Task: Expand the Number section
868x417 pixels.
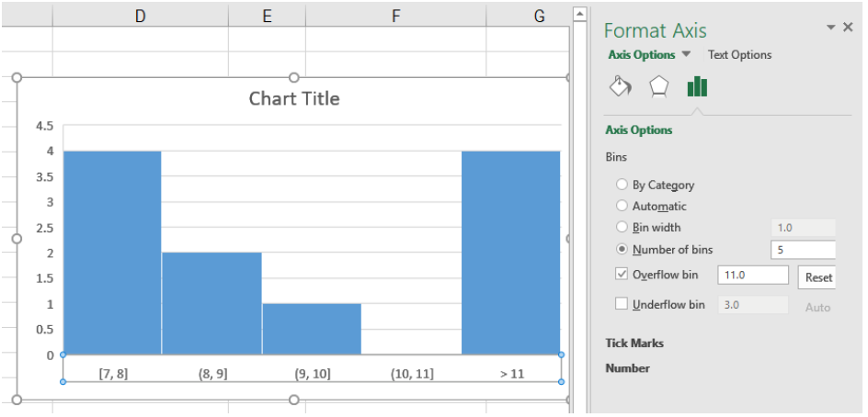Action: 628,368
